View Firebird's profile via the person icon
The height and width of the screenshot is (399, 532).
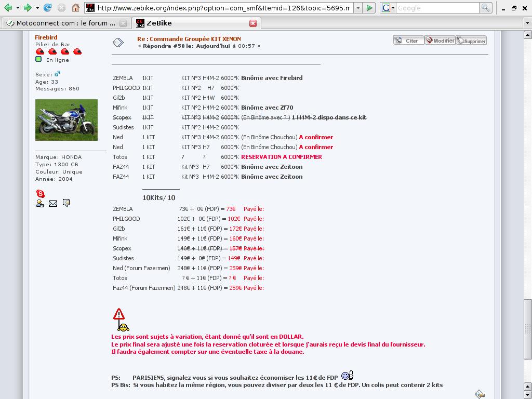coord(40,204)
